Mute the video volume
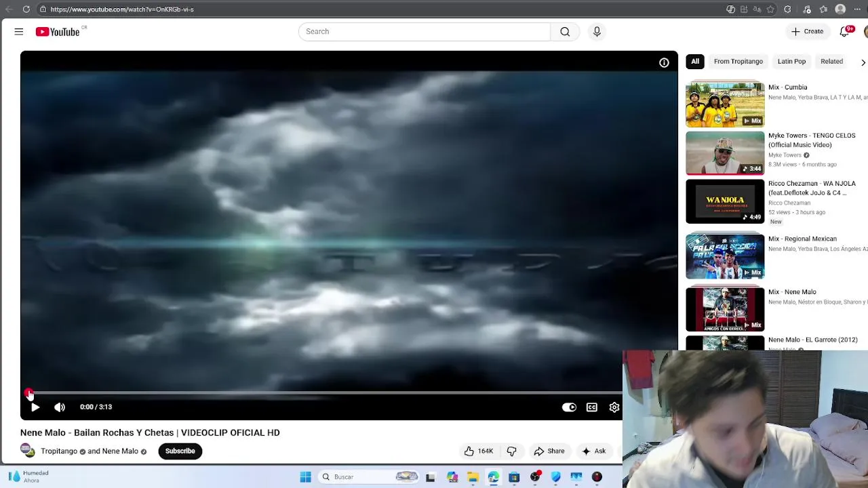The height and width of the screenshot is (488, 868). tap(60, 407)
